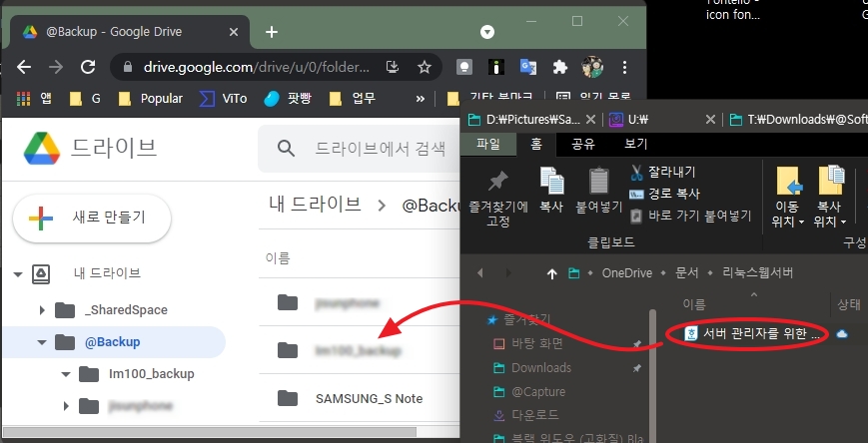Open the Popular bookmark folder
868x443 pixels.
[x=151, y=99]
